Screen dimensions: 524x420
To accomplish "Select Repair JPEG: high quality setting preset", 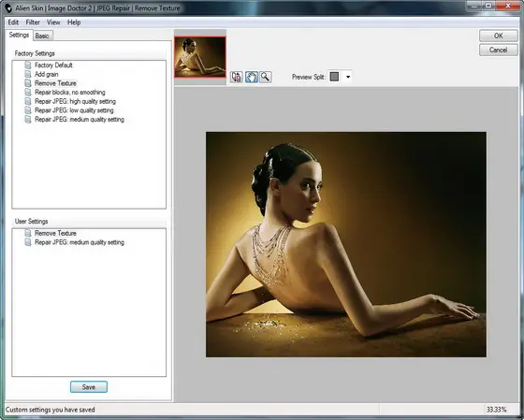I will [x=75, y=101].
